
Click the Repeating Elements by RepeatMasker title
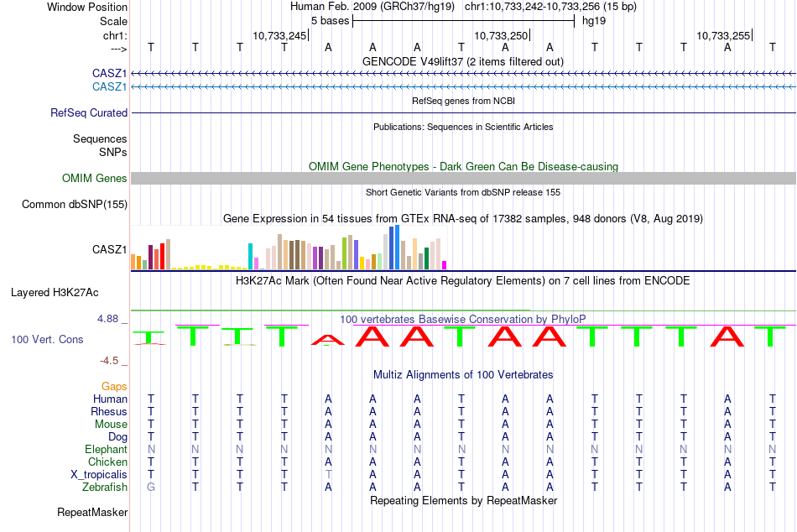tap(463, 500)
